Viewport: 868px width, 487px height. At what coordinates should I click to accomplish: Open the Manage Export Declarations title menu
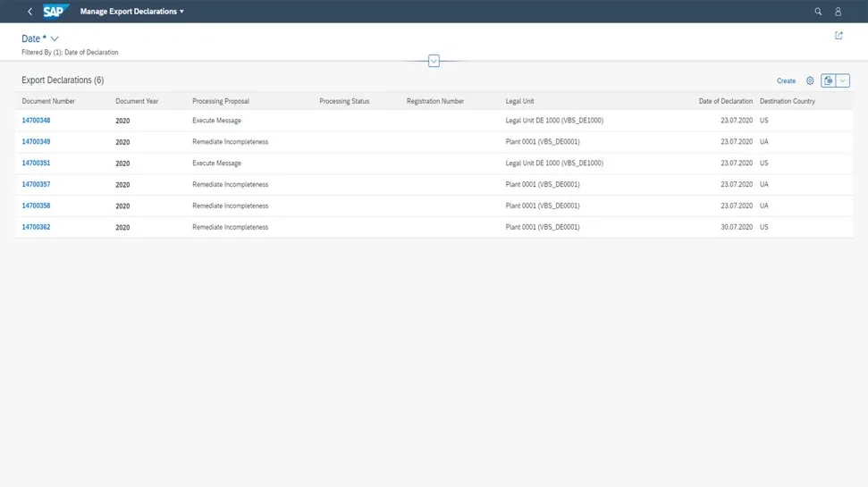point(131,11)
